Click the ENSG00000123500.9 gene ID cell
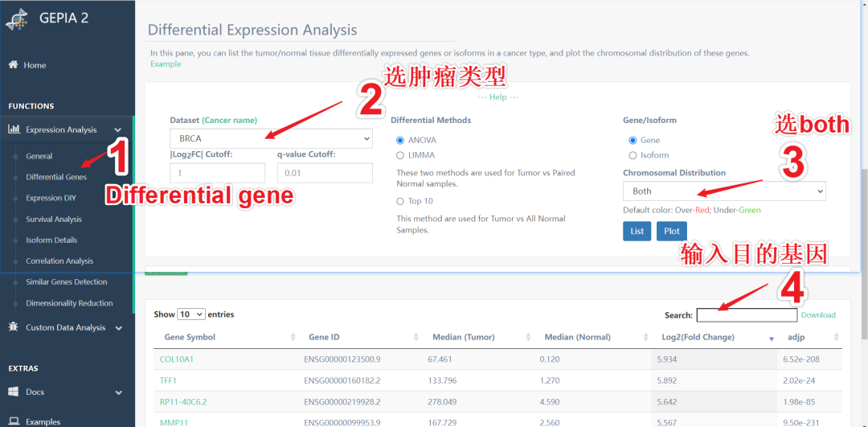868x427 pixels. click(342, 359)
